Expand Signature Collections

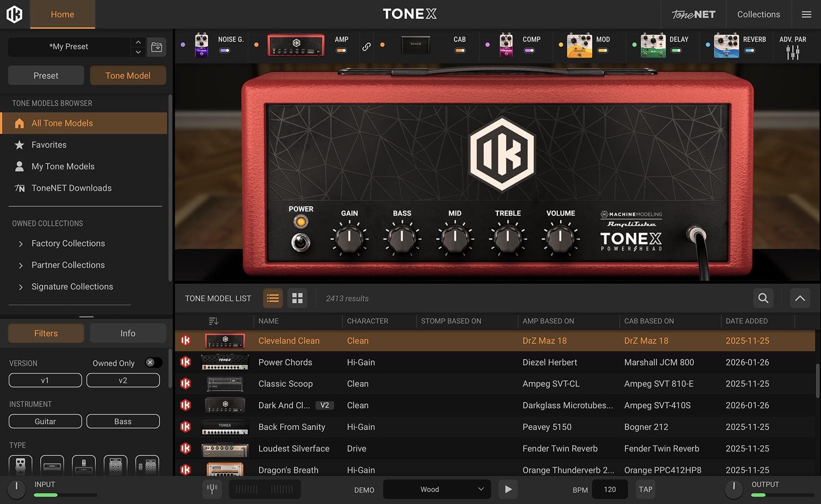tap(72, 287)
